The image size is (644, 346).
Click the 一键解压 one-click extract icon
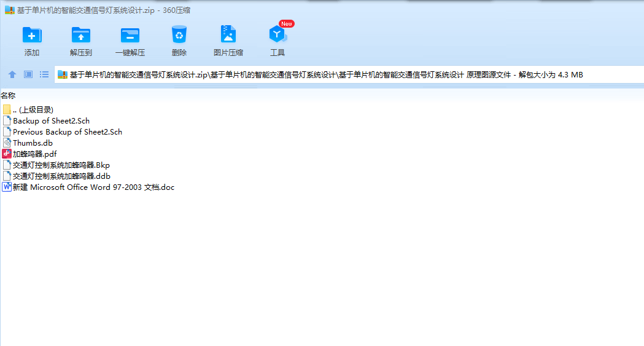tap(130, 35)
